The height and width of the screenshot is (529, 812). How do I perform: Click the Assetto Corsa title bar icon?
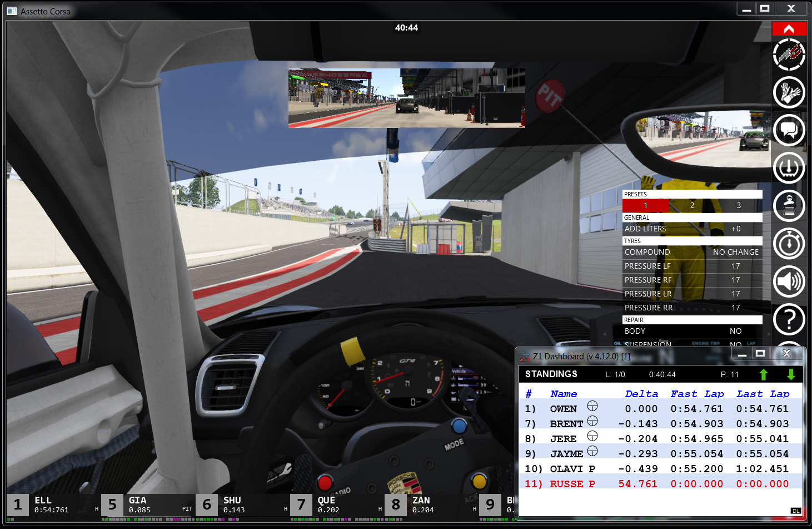[12, 11]
